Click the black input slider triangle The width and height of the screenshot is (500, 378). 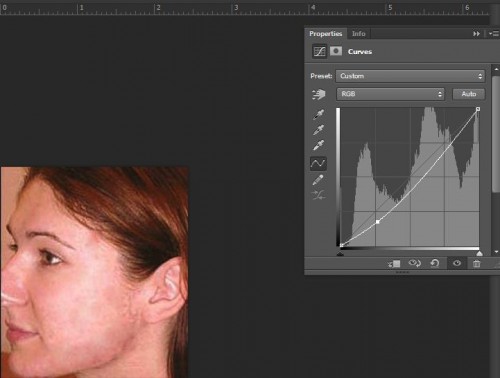[340, 254]
